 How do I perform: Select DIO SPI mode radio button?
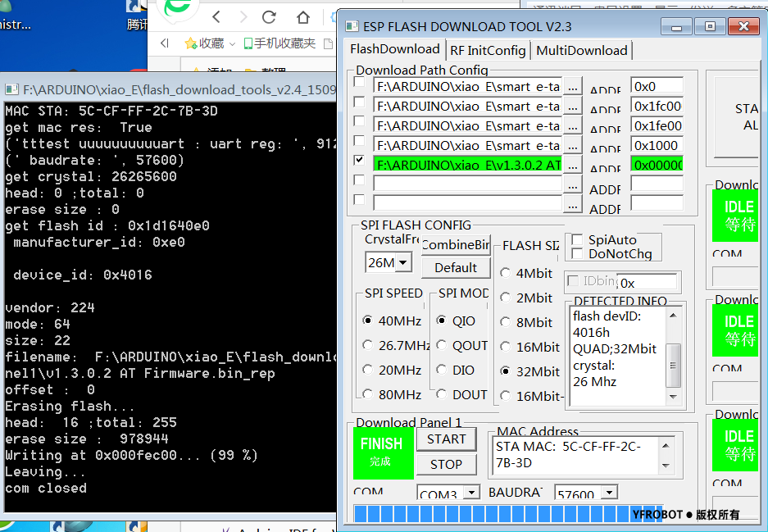tap(442, 370)
